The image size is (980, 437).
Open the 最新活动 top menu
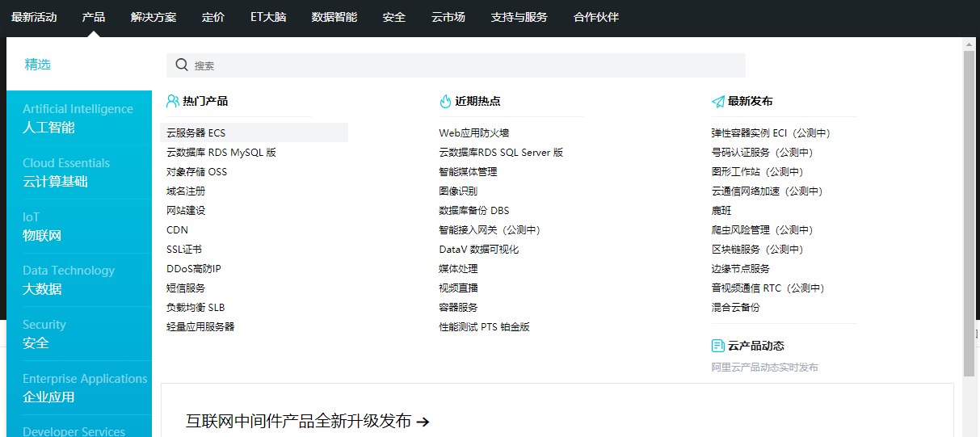[34, 17]
